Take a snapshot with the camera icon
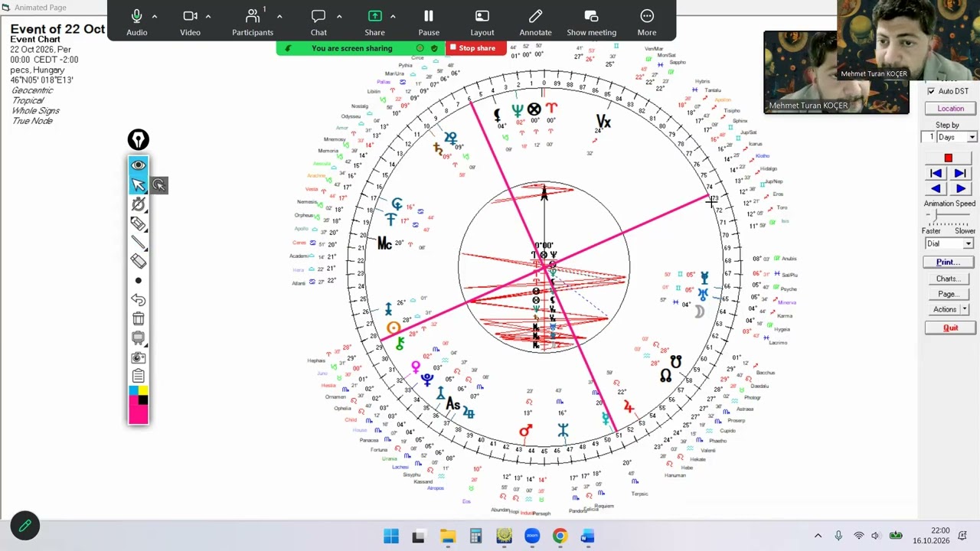 pyautogui.click(x=139, y=357)
